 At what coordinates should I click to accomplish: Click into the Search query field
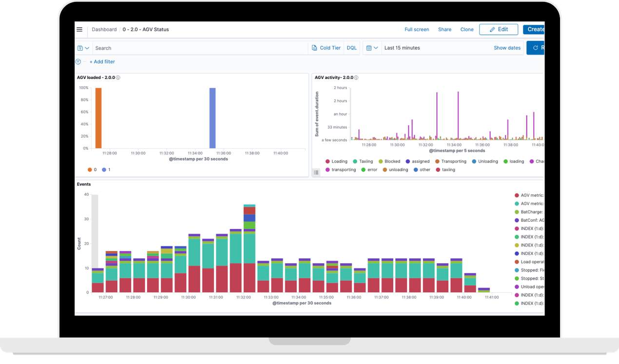(200, 48)
